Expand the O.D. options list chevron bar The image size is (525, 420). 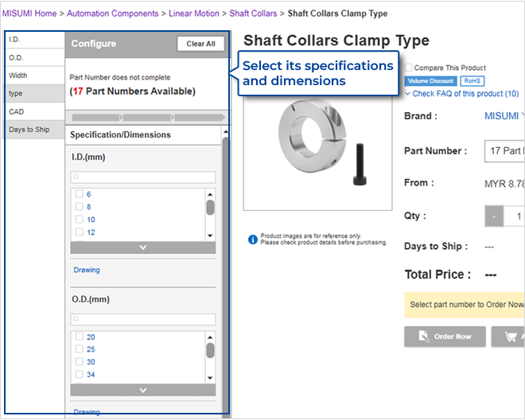click(142, 390)
